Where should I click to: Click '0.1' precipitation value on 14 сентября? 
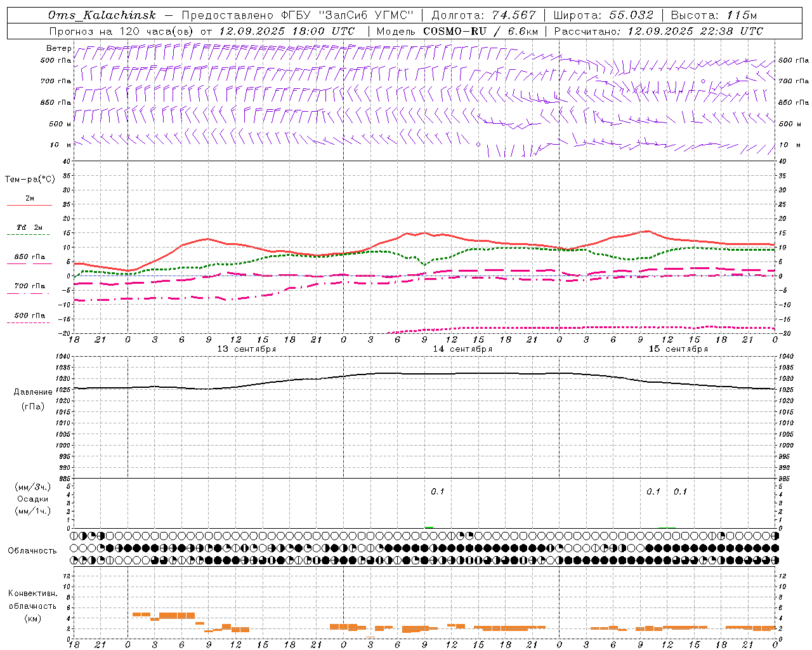point(438,492)
